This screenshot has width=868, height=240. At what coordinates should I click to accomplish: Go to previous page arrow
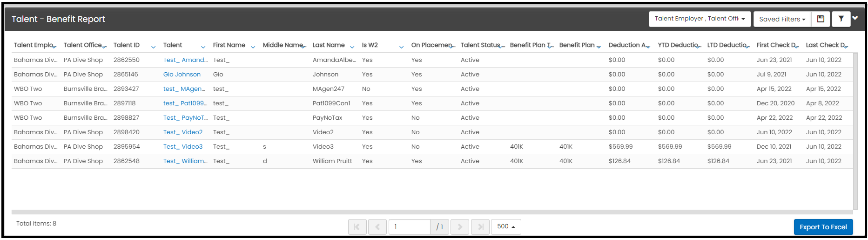click(x=377, y=227)
